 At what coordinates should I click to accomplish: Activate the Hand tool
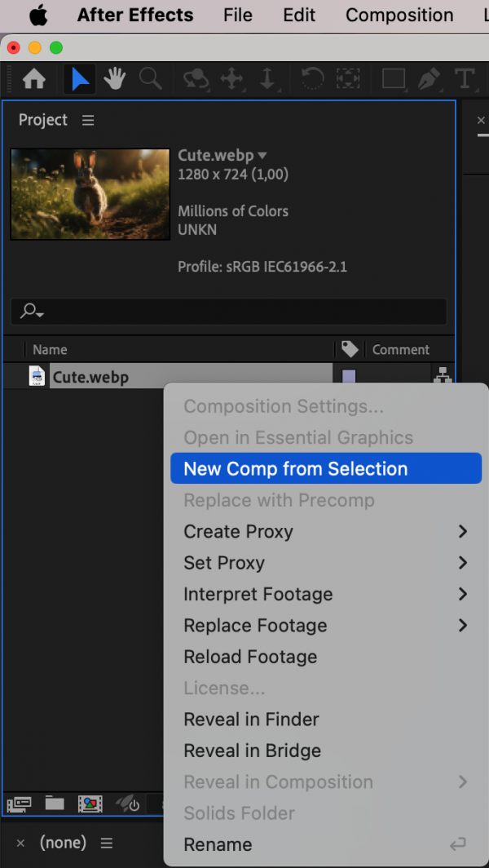114,78
